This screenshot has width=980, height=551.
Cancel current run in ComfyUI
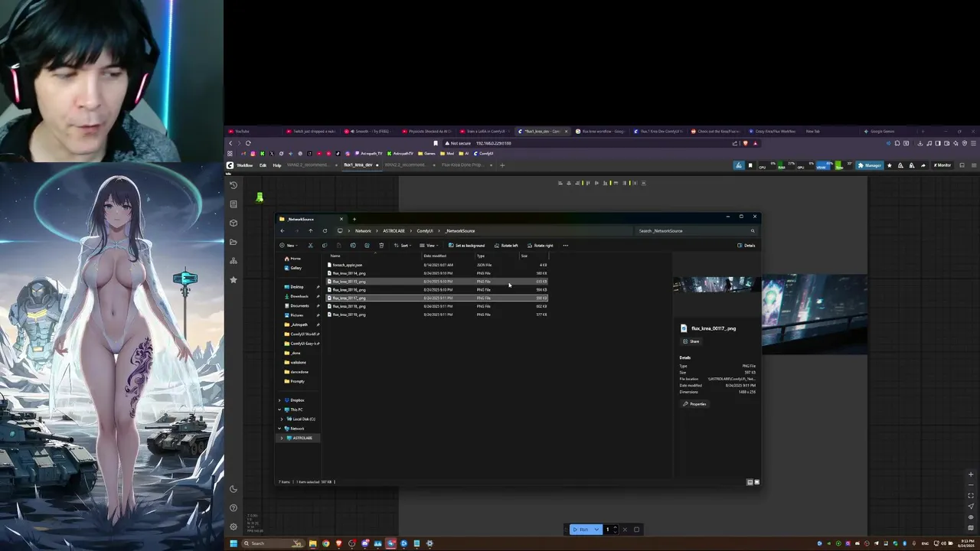tap(625, 530)
